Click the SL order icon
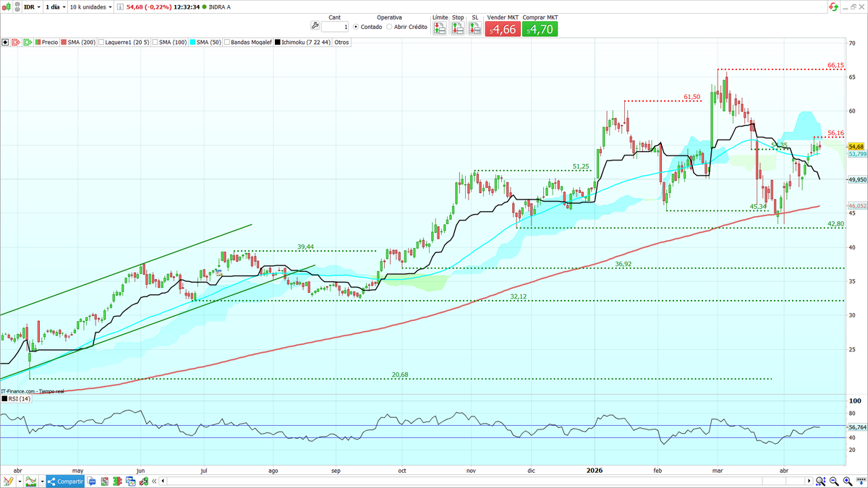Image resolution: width=868 pixels, height=488 pixels. tap(475, 28)
